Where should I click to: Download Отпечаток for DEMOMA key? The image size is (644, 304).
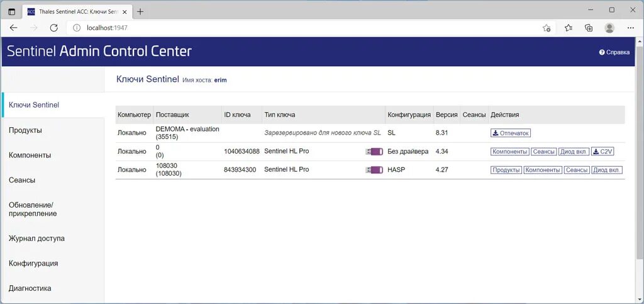(x=511, y=133)
